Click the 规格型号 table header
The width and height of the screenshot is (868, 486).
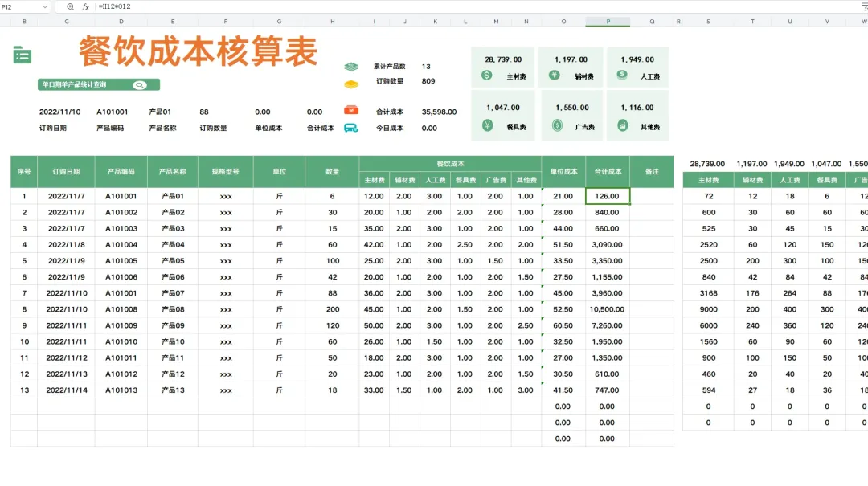tap(225, 172)
